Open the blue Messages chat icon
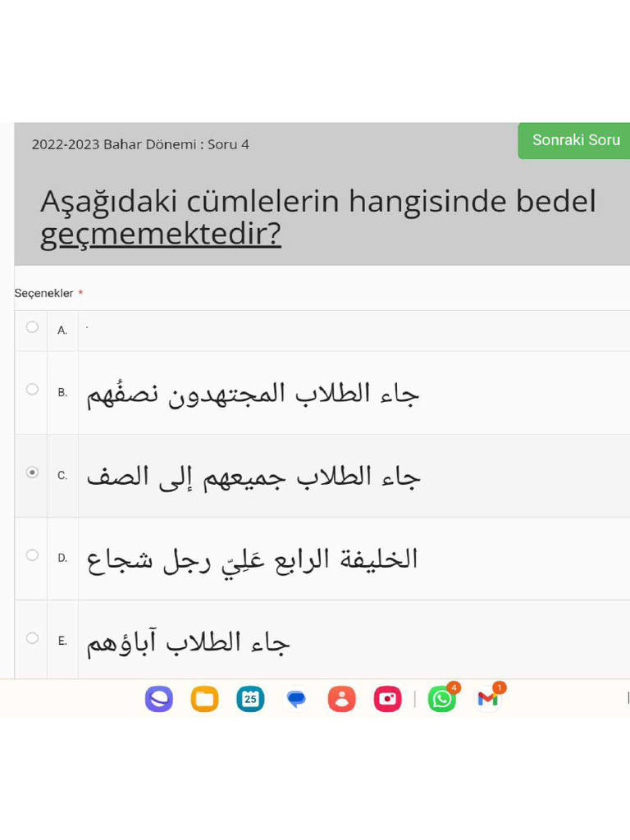Viewport: 630px width, 840px height. tap(296, 699)
